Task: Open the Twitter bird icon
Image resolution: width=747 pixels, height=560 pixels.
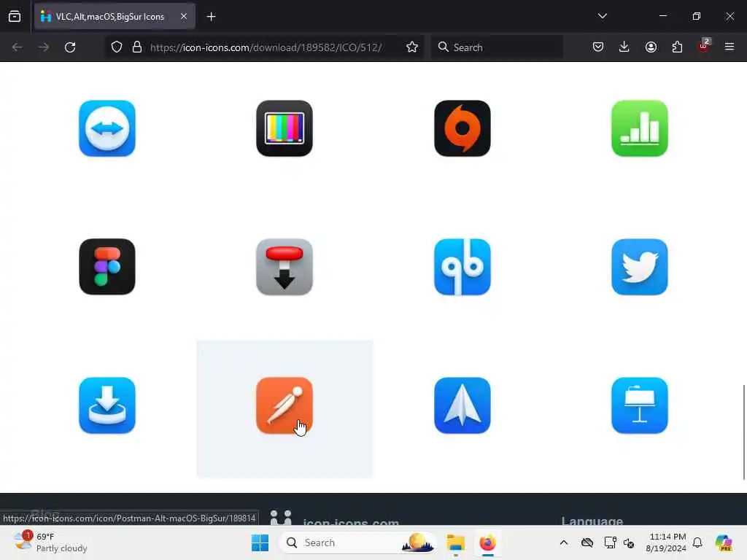Action: 640,267
